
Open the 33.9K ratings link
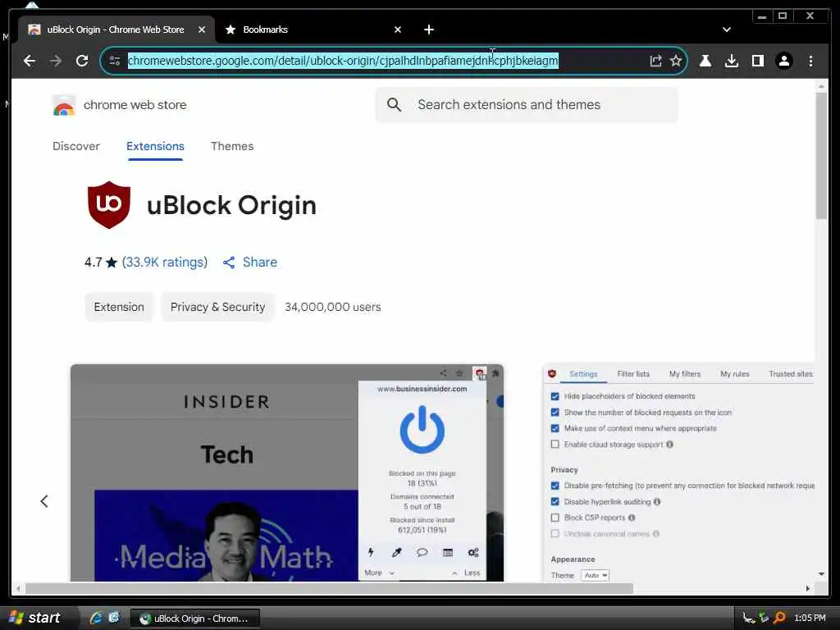point(164,262)
